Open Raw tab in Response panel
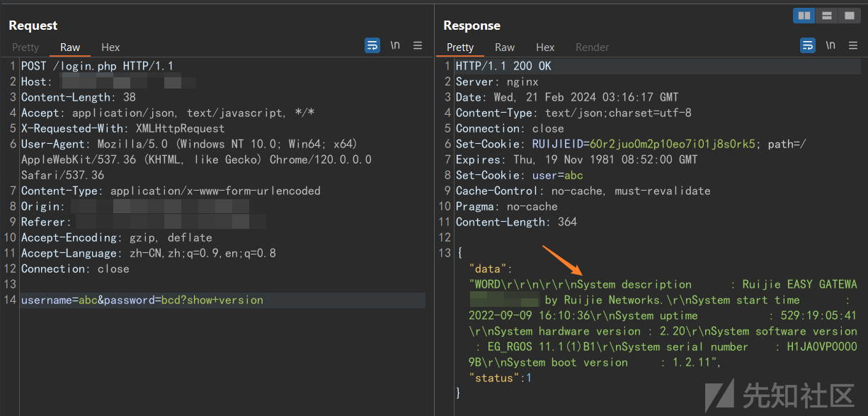Image resolution: width=868 pixels, height=416 pixels. (505, 47)
